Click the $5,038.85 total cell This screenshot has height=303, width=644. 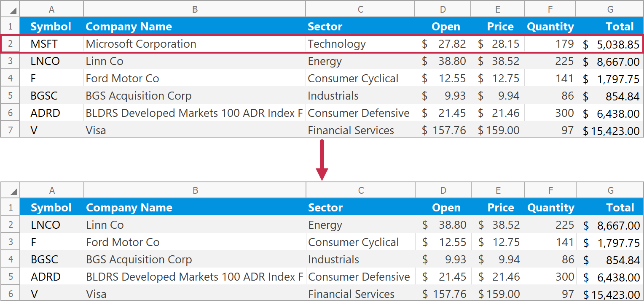611,44
